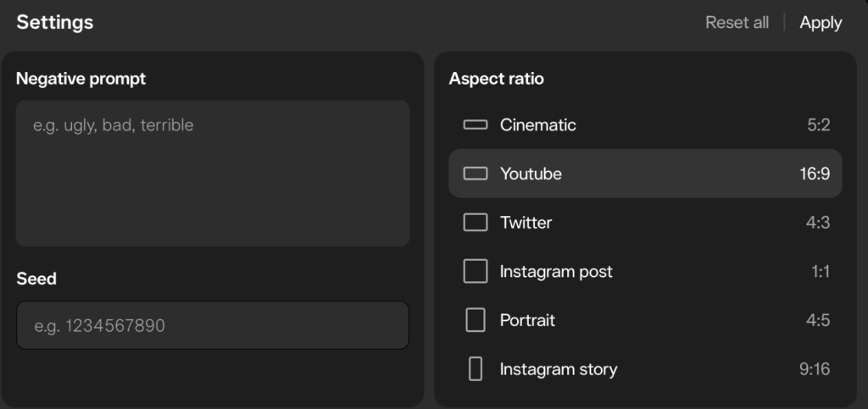Click the 9:16 ratio value
Image resolution: width=868 pixels, height=409 pixels.
[815, 369]
